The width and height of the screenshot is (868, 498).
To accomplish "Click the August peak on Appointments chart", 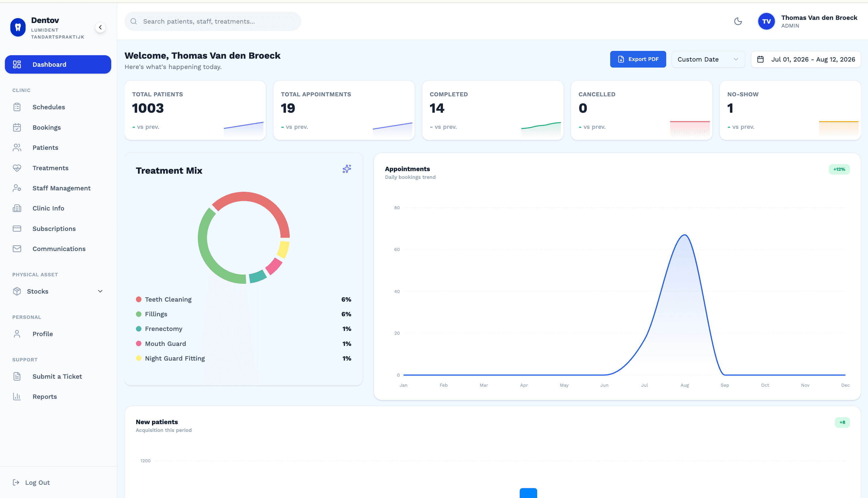I will pos(684,235).
